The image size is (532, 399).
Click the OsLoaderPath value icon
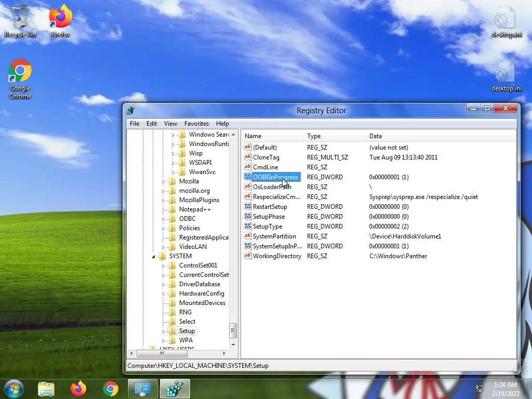248,187
